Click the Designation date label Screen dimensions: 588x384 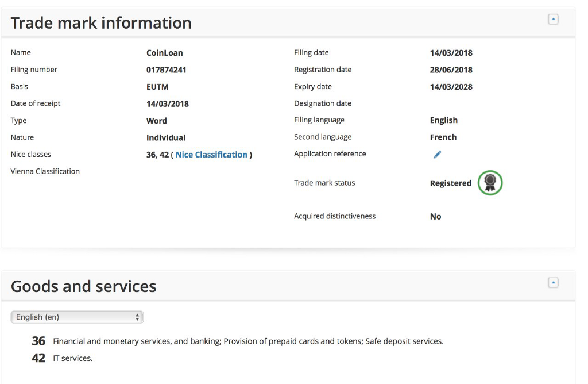(x=323, y=103)
